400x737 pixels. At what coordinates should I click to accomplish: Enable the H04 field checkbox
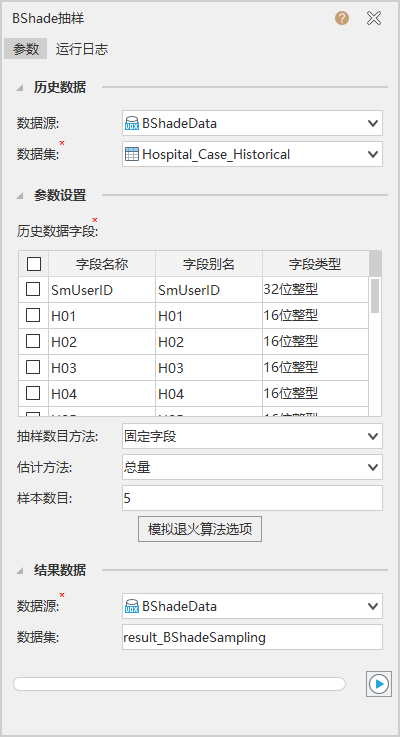tap(33, 392)
